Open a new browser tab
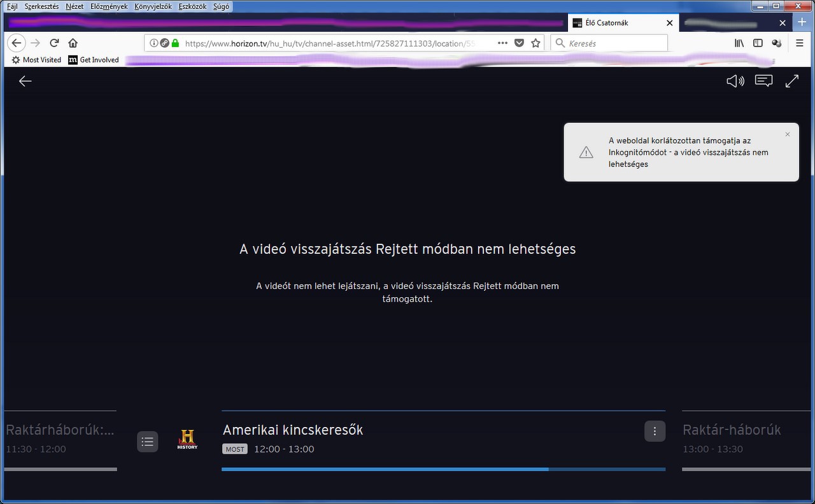Viewport: 815px width, 504px height. pyautogui.click(x=802, y=22)
